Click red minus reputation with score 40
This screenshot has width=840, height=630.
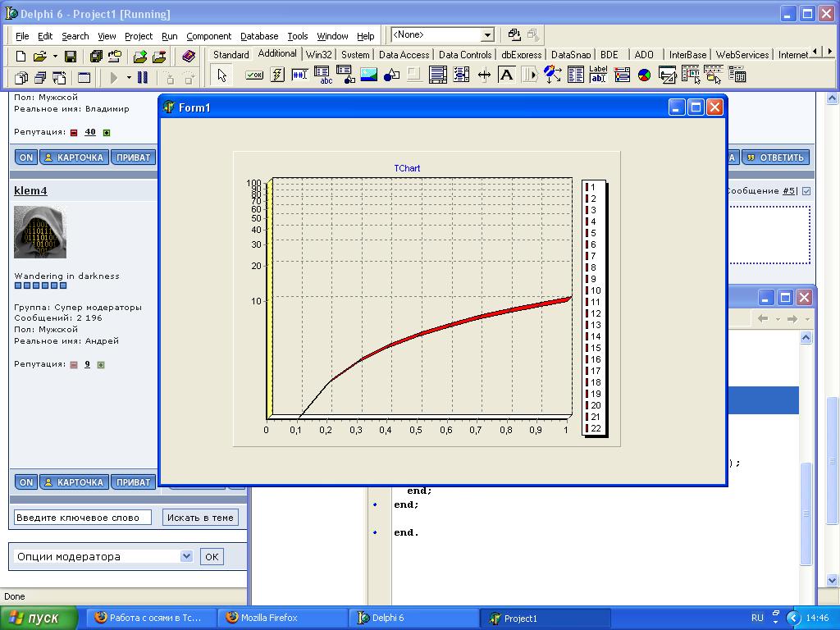point(74,133)
